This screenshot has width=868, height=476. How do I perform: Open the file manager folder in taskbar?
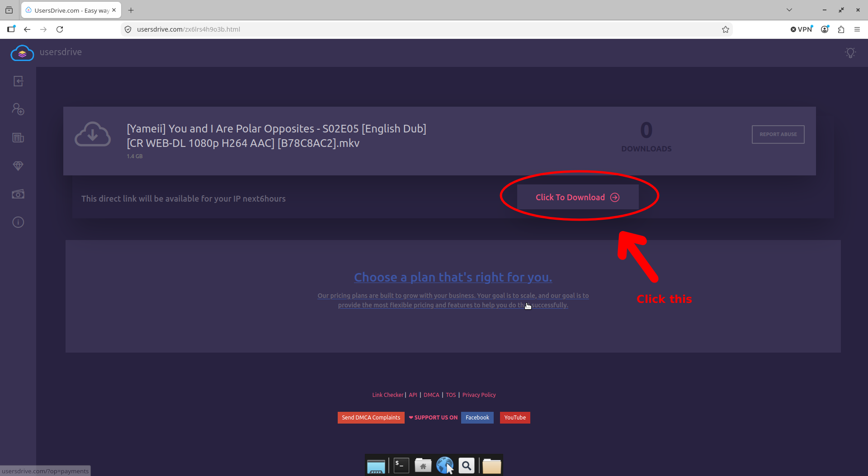coord(491,466)
